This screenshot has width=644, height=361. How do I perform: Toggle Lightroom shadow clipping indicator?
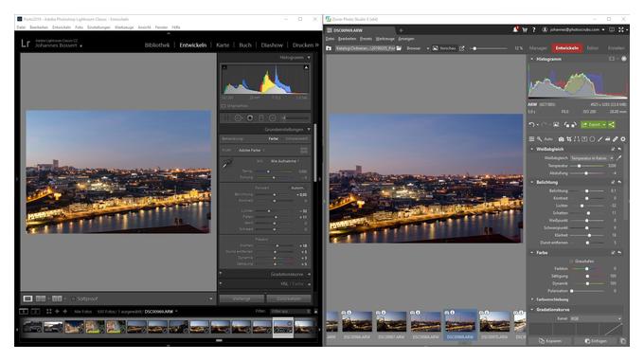(224, 67)
